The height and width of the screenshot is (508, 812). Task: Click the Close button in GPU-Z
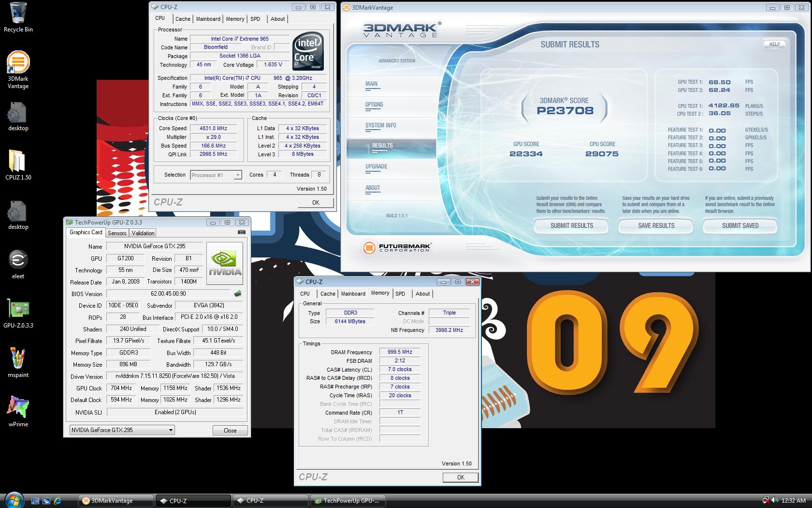pos(230,430)
